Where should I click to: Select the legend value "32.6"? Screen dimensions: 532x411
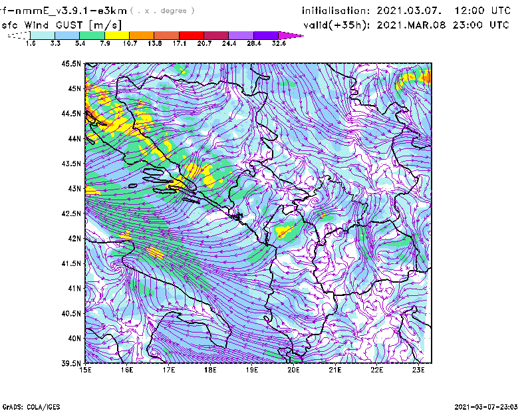tap(279, 43)
